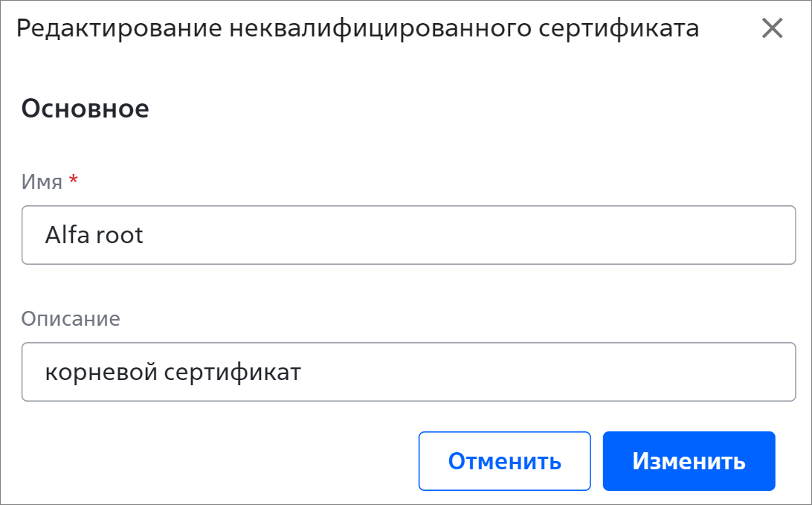Click the 'корневой сертификат' description text
The image size is (812, 505).
pos(173,373)
